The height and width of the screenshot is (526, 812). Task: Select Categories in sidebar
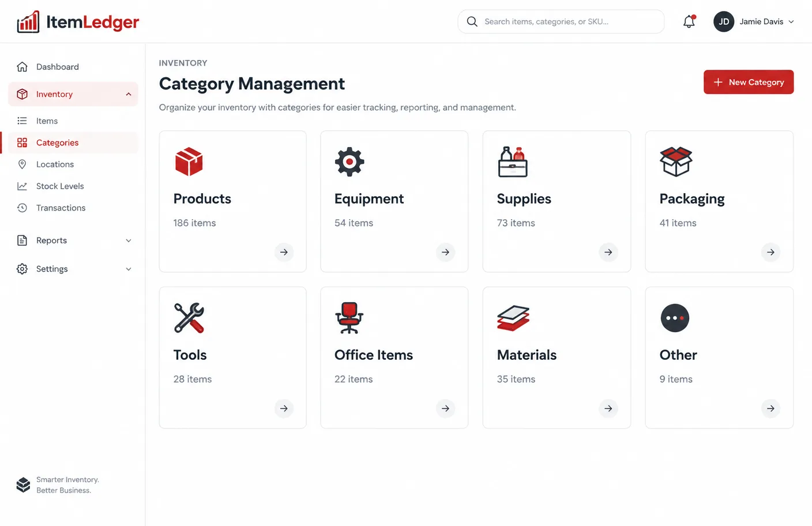pos(73,142)
